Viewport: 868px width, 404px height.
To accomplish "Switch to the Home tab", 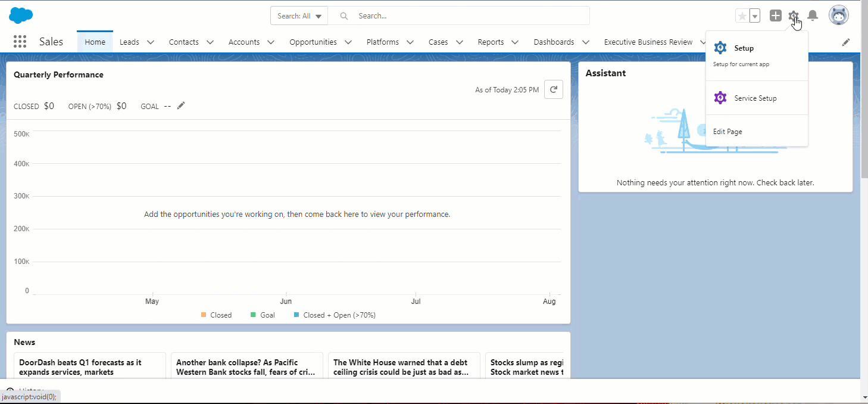I will 95,42.
